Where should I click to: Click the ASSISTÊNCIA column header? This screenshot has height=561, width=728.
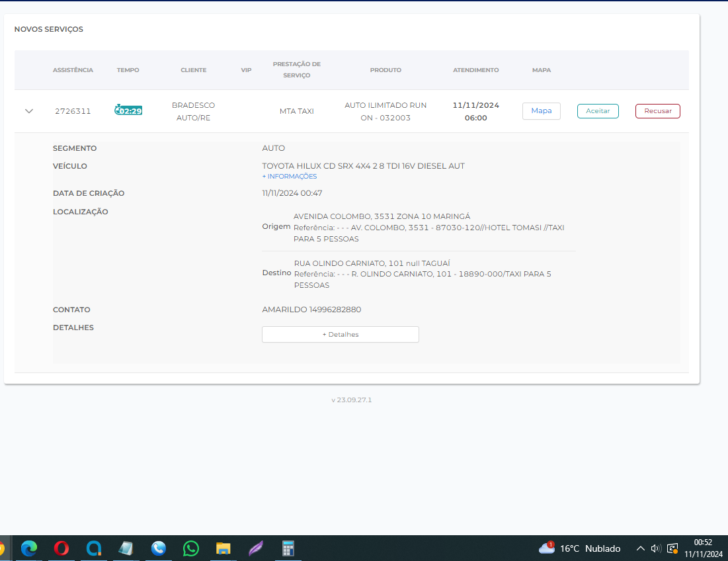pos(73,70)
